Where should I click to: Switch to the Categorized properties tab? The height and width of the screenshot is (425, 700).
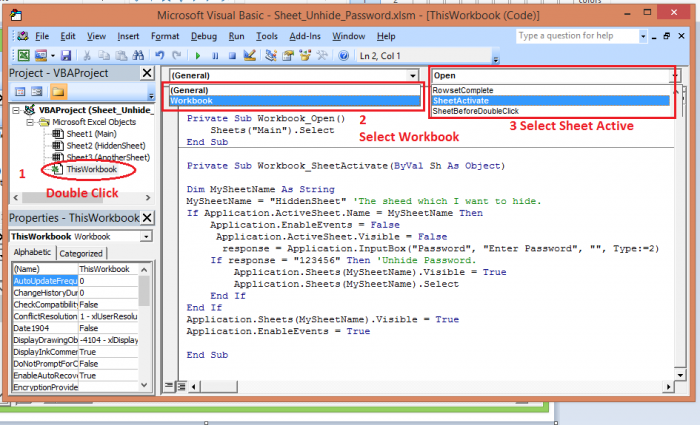point(82,254)
